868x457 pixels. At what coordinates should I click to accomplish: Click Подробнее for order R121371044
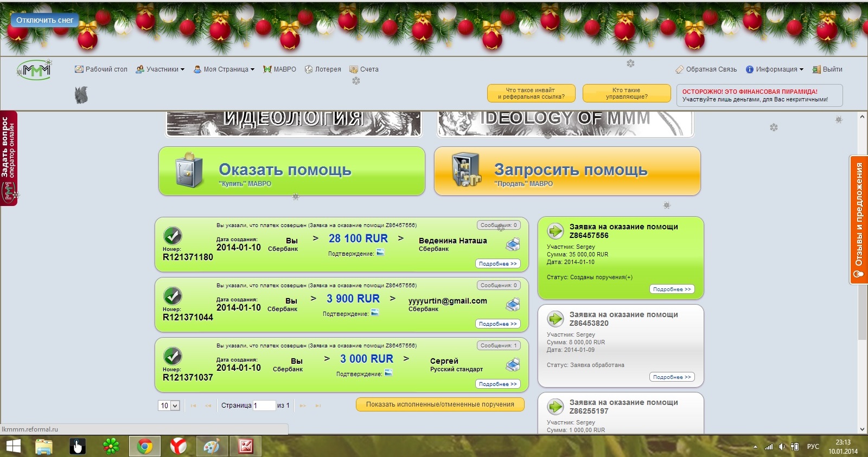[x=498, y=324]
